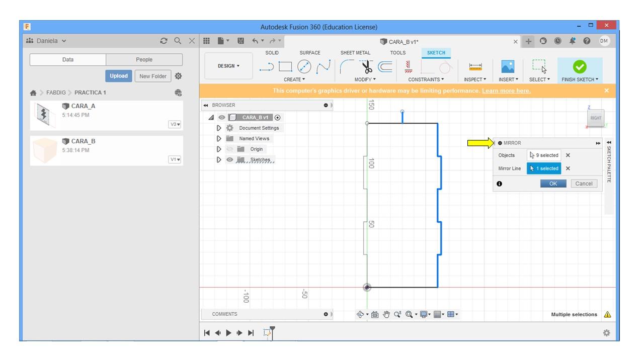Confirm the Mirror dialog with OK

click(553, 184)
